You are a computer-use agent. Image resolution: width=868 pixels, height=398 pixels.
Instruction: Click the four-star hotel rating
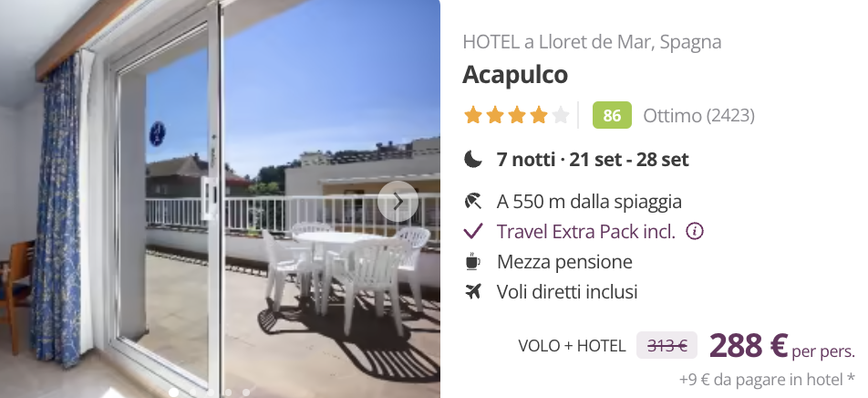[x=516, y=115]
